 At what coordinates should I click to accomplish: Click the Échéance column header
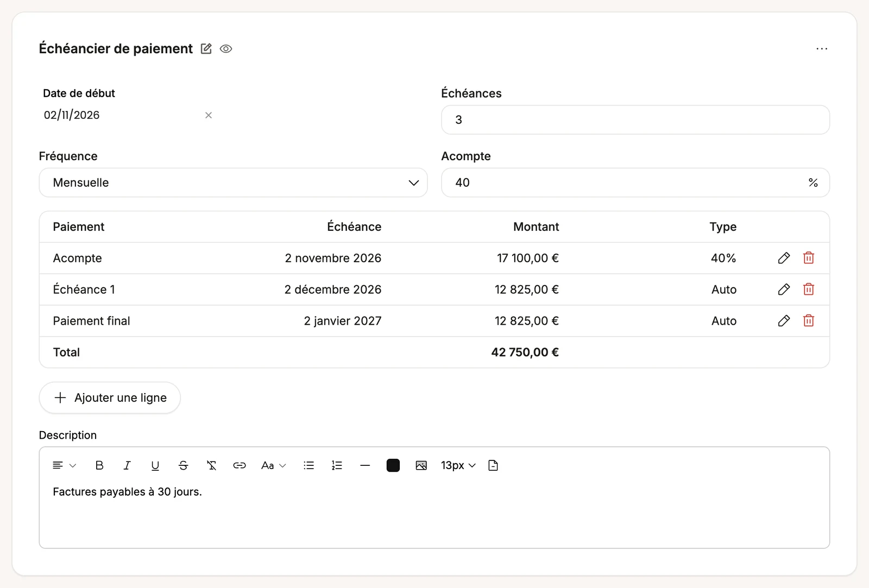coord(354,227)
